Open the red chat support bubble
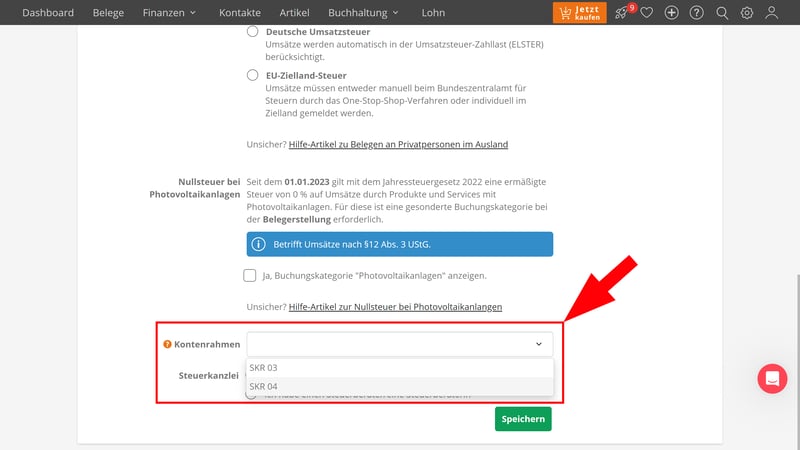 (772, 378)
